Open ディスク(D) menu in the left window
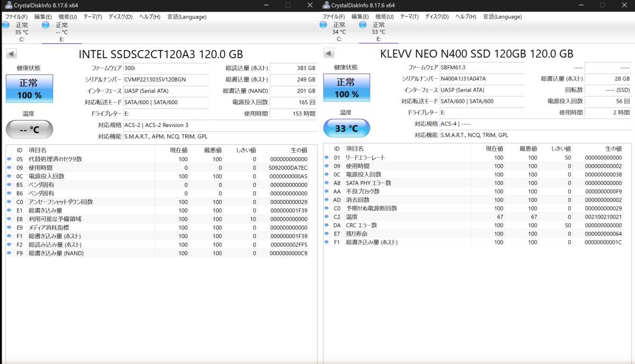 click(120, 16)
